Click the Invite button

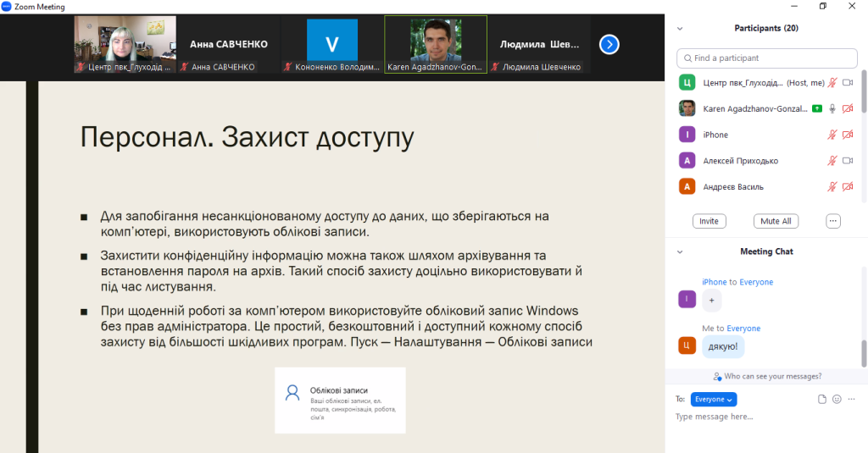(709, 221)
